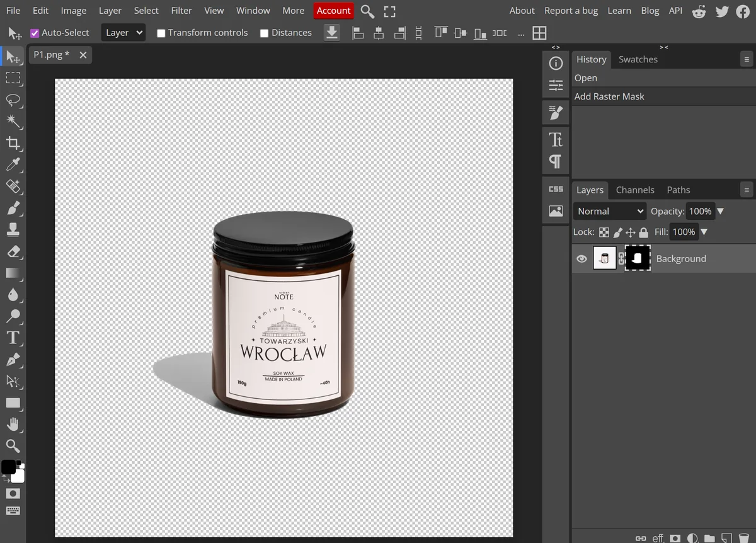756x543 pixels.
Task: Open the Character panel icon
Action: click(556, 139)
